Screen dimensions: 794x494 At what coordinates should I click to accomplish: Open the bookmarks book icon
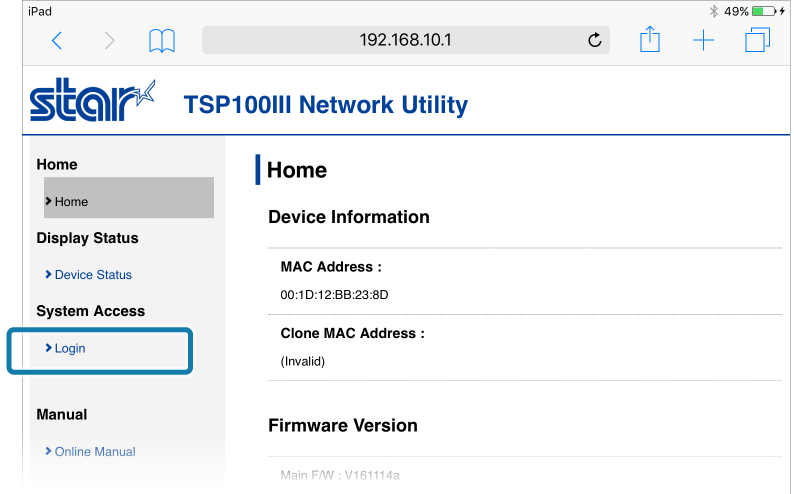(162, 40)
